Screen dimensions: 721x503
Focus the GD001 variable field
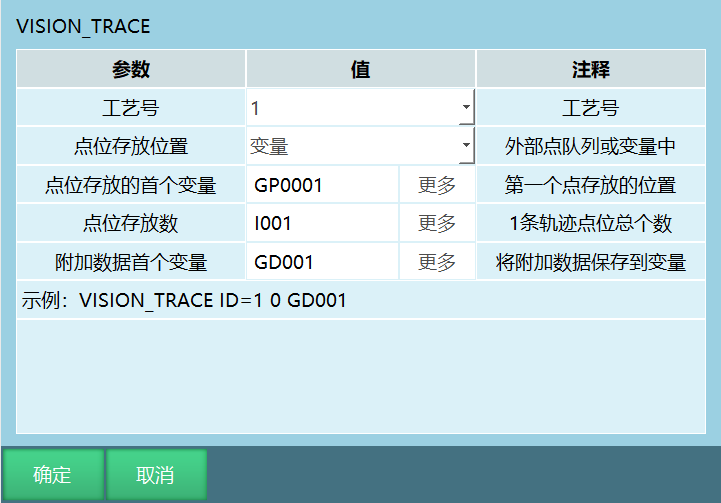[323, 262]
